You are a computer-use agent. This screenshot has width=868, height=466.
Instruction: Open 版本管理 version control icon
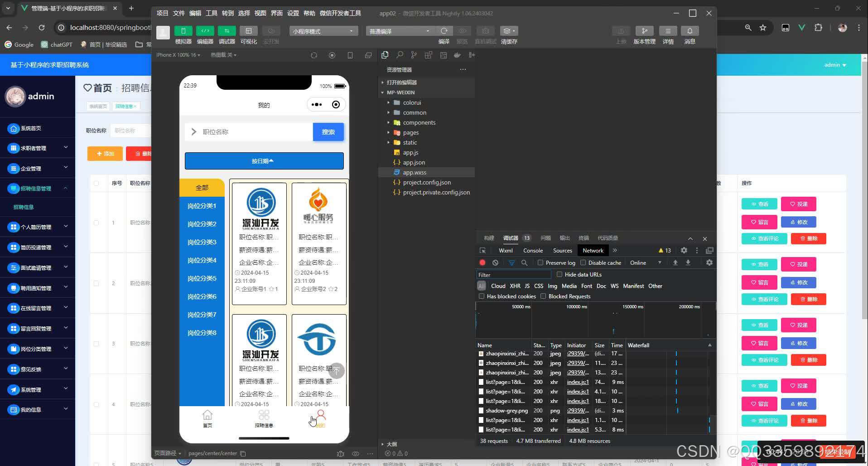644,31
